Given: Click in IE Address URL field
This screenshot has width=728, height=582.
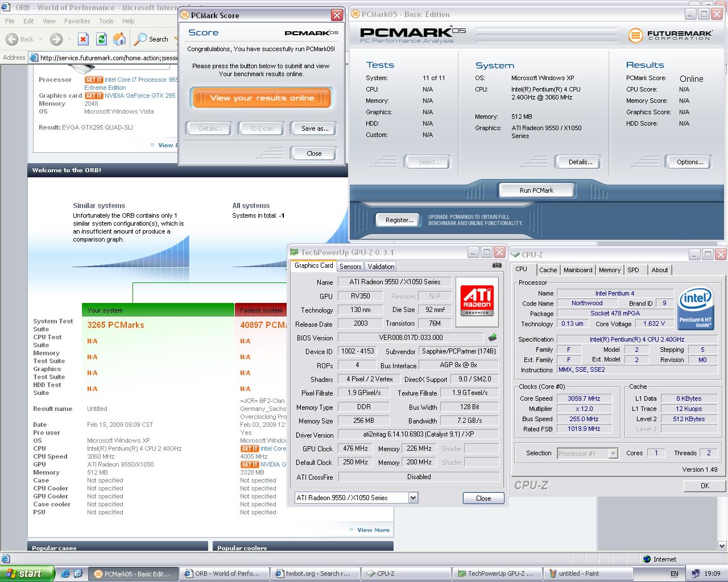Looking at the screenshot, I should point(108,57).
